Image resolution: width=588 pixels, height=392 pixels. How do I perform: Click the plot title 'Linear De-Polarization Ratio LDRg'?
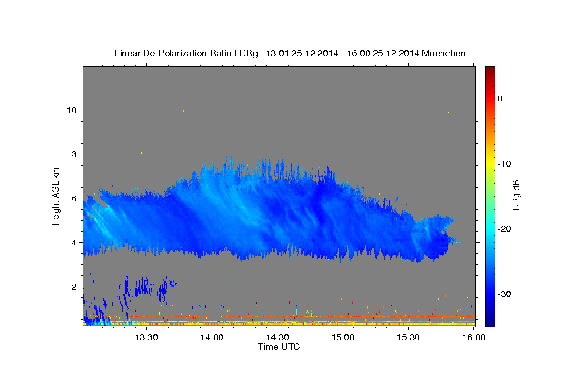186,53
